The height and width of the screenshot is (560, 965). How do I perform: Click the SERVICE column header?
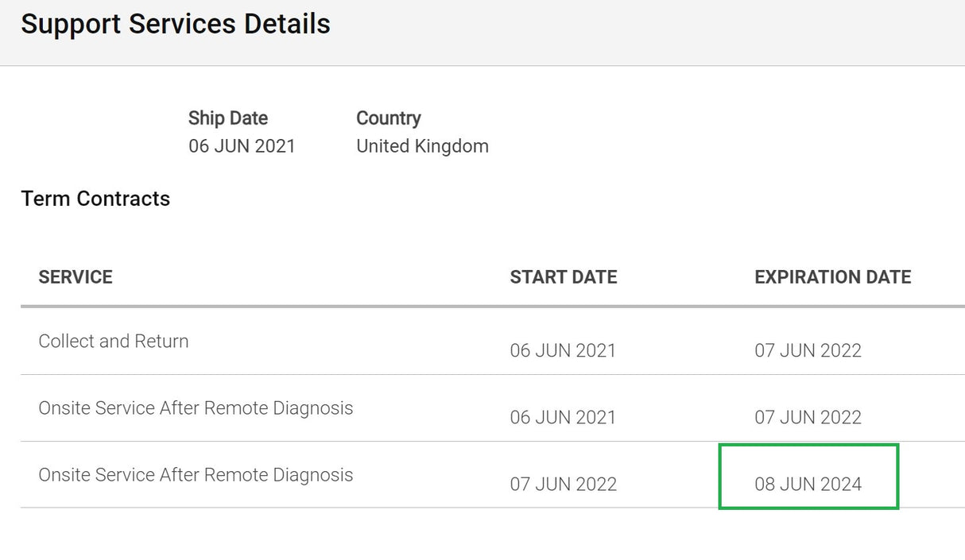pyautogui.click(x=76, y=277)
